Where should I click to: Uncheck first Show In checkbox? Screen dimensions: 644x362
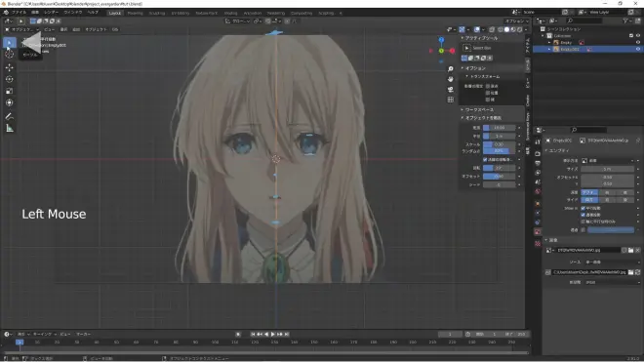[x=583, y=209]
